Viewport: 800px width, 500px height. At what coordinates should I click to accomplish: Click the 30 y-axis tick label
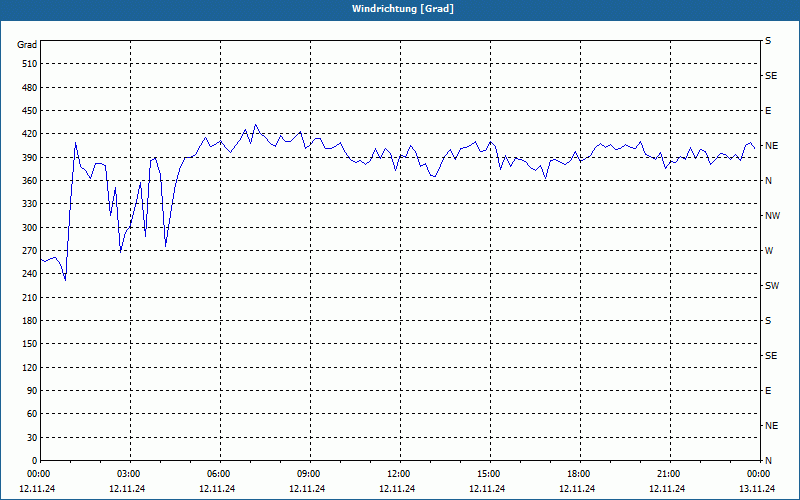32,437
